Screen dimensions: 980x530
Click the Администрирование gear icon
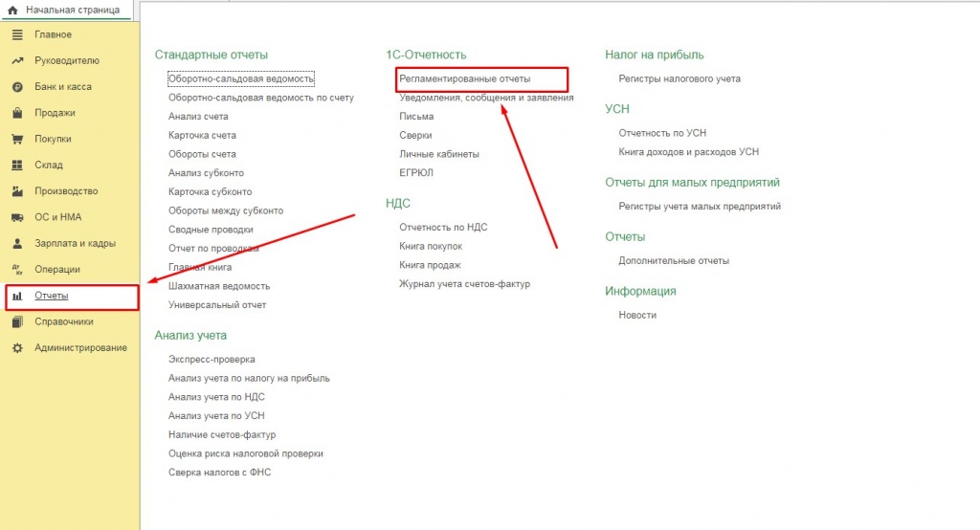coord(17,348)
